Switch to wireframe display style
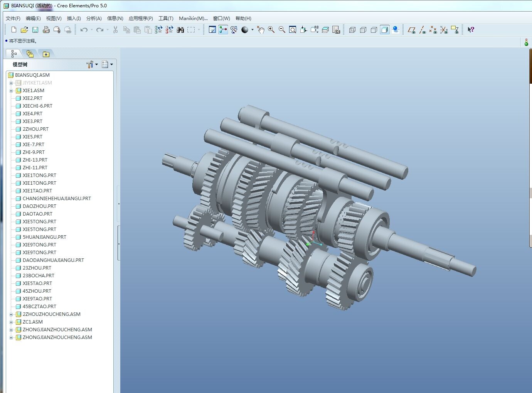The height and width of the screenshot is (393, 532). [x=352, y=30]
